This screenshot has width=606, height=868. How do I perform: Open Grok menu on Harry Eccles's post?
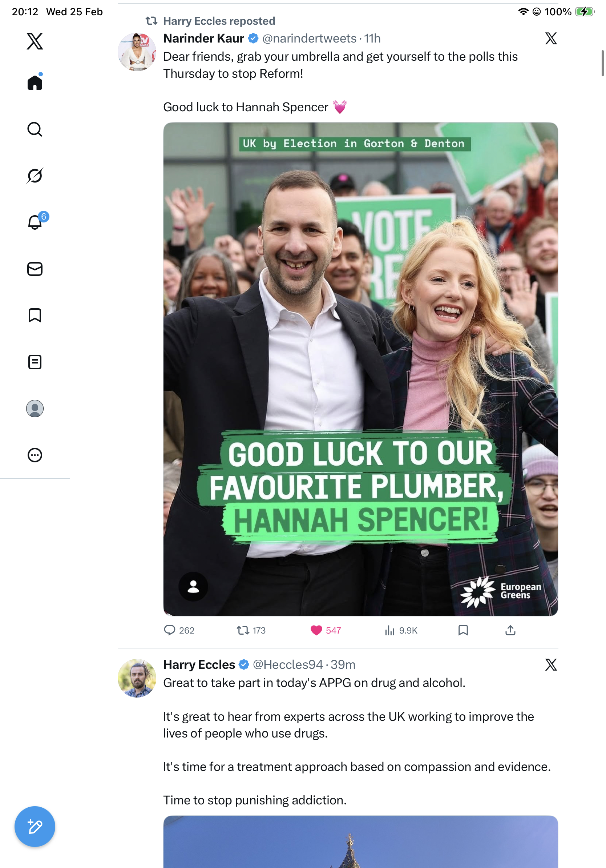pyautogui.click(x=551, y=664)
